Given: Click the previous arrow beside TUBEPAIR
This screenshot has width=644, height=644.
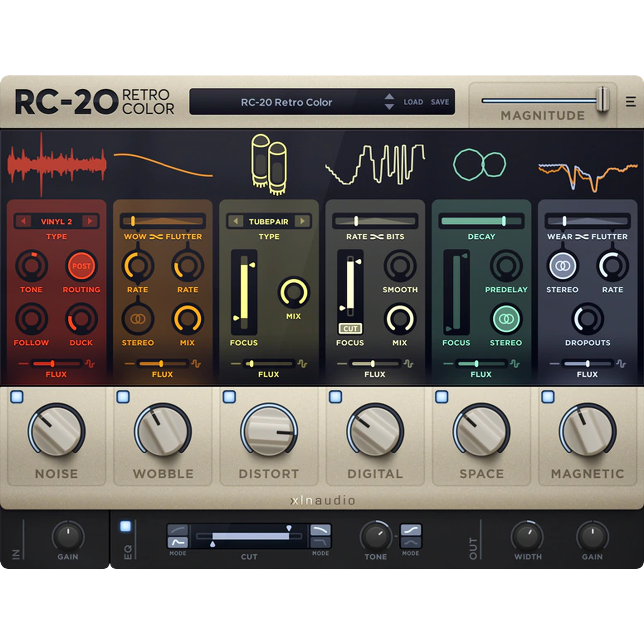Looking at the screenshot, I should (x=236, y=221).
